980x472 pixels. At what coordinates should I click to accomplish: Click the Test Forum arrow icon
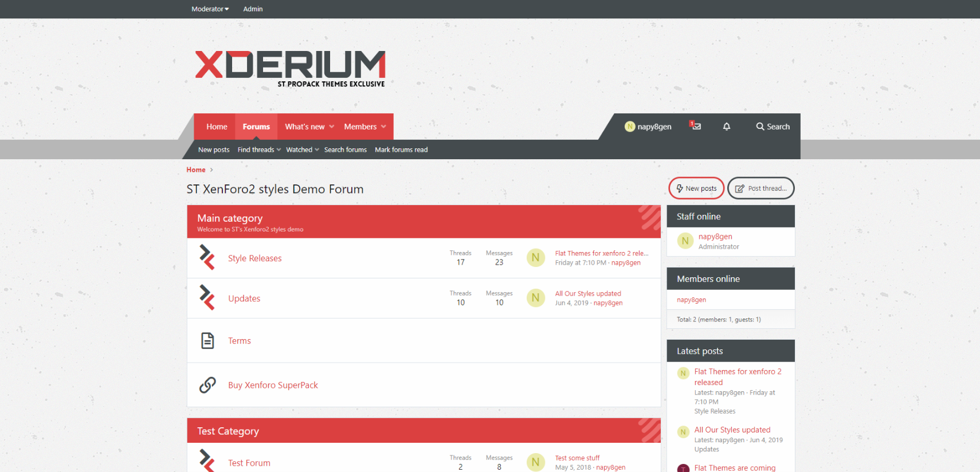point(207,461)
